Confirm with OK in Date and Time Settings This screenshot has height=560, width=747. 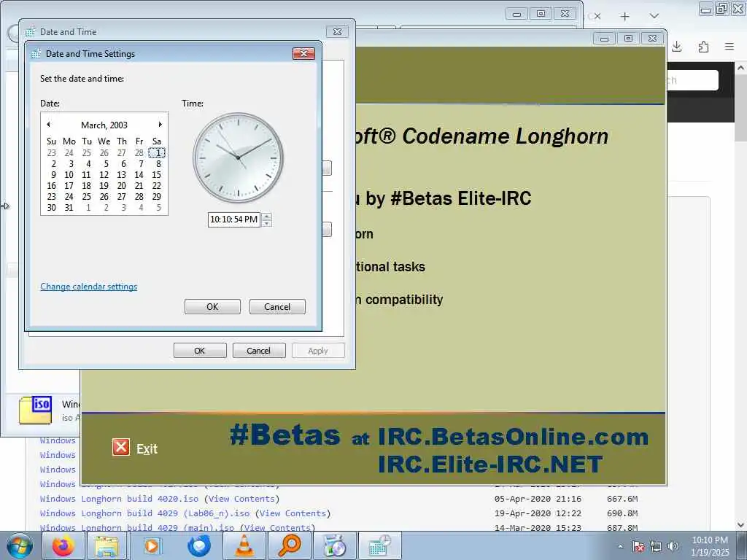point(212,307)
